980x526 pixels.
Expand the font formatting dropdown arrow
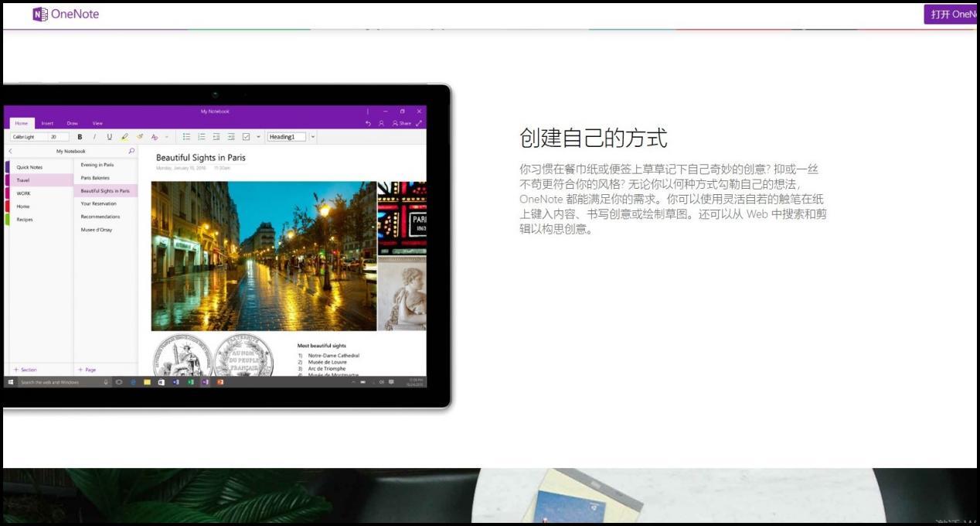166,137
